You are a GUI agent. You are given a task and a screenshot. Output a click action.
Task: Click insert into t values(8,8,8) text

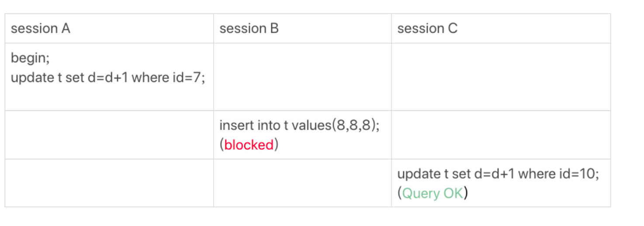[x=299, y=125]
